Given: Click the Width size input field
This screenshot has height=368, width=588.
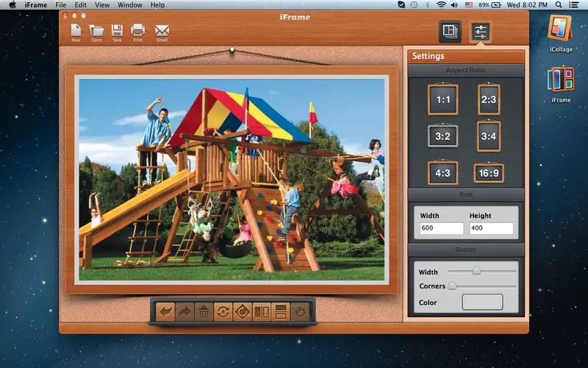Looking at the screenshot, I should tap(442, 228).
